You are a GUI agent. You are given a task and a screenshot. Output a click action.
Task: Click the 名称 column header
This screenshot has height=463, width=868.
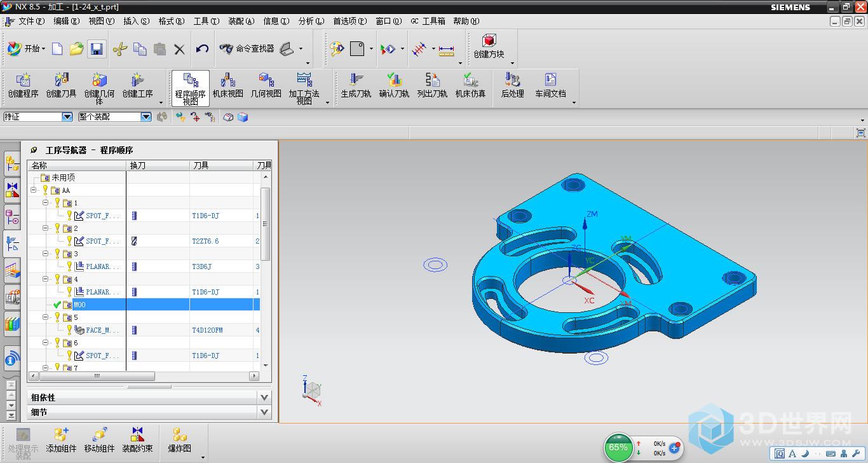point(76,165)
